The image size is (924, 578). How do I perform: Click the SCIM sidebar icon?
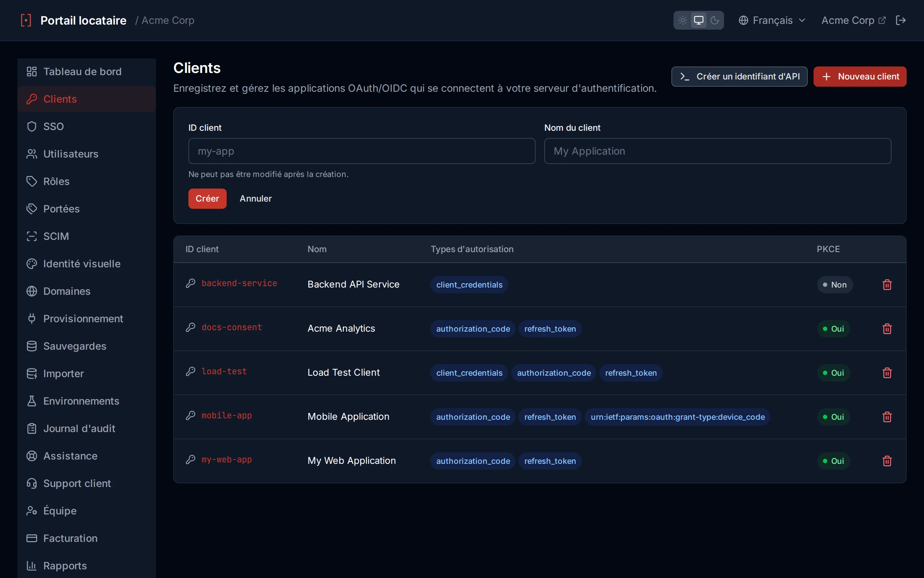[32, 236]
